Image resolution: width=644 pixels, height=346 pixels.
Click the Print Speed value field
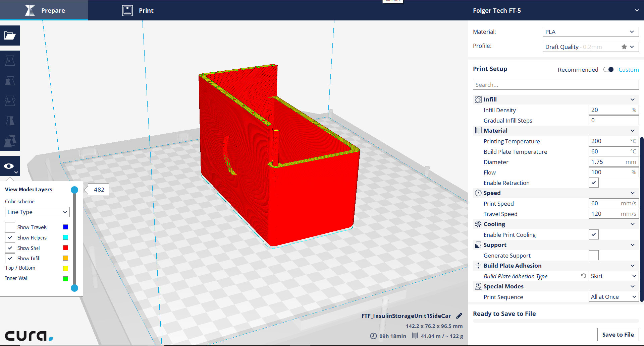click(x=614, y=203)
